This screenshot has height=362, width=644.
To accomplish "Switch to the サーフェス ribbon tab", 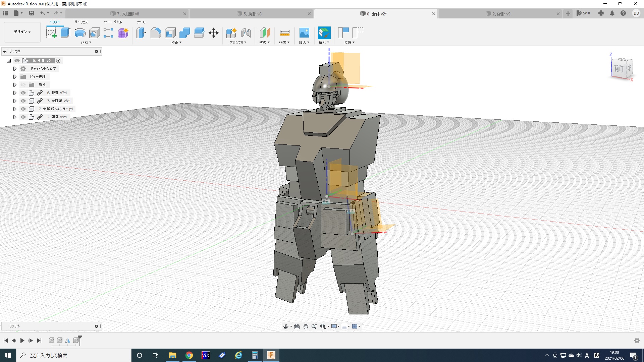I will (x=81, y=22).
